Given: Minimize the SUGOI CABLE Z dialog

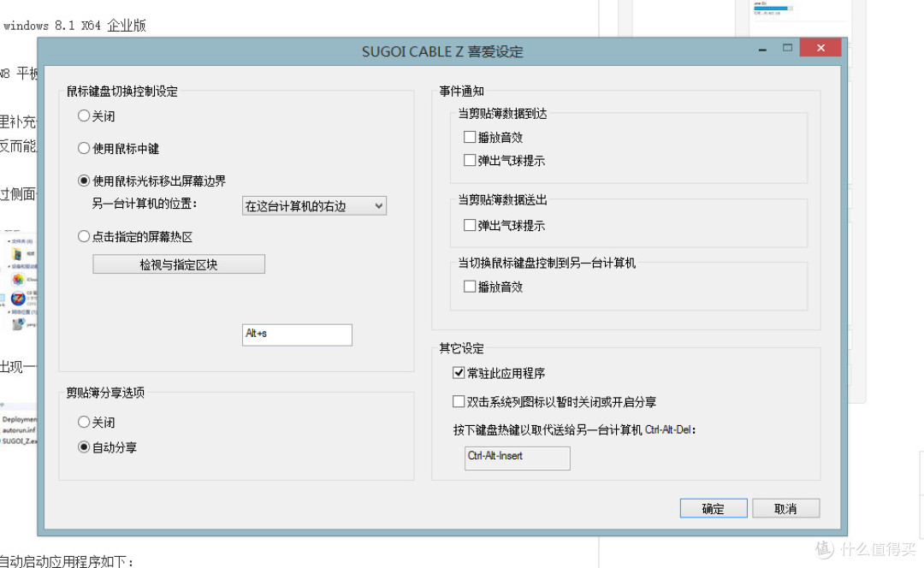Looking at the screenshot, I should pos(762,50).
